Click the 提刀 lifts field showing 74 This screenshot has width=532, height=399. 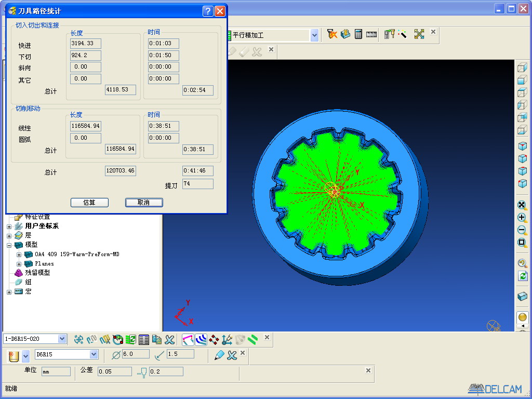[x=198, y=184]
